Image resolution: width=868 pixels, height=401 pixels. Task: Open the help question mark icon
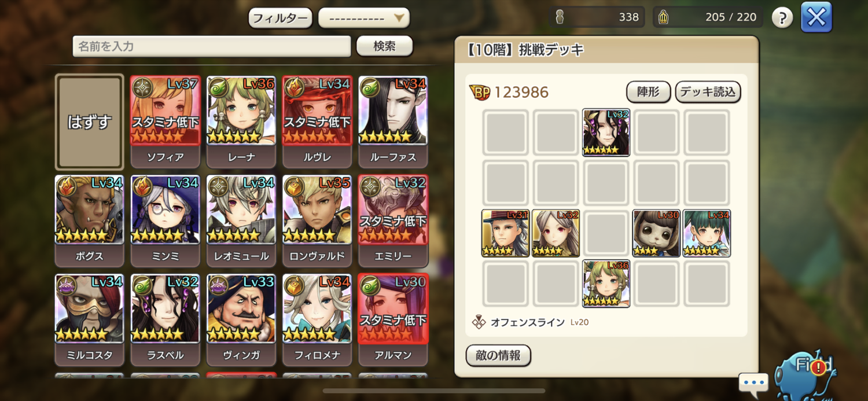[782, 17]
